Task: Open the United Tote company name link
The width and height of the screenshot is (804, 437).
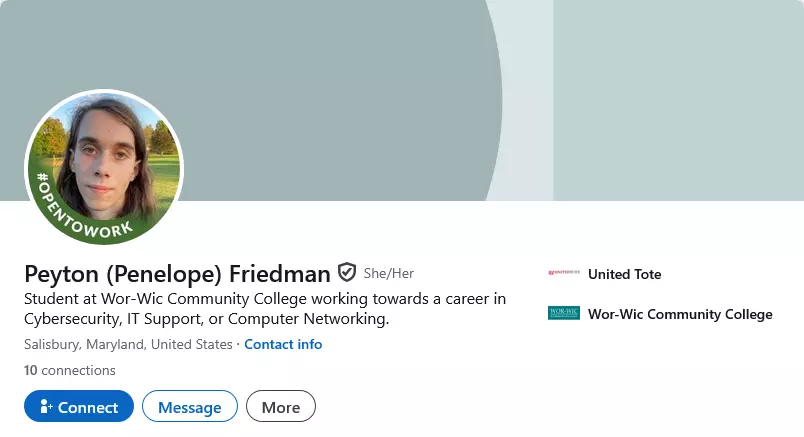Action: coord(624,274)
